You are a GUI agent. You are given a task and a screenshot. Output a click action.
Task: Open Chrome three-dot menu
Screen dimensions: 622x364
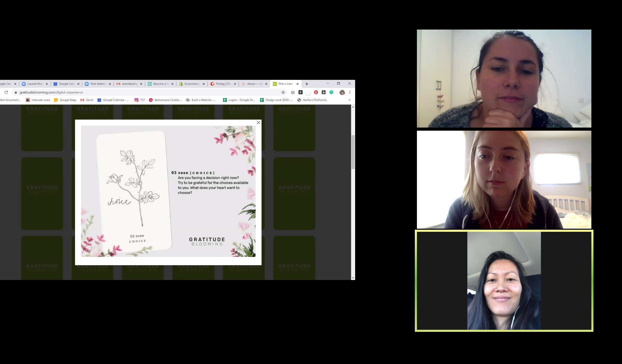point(350,92)
